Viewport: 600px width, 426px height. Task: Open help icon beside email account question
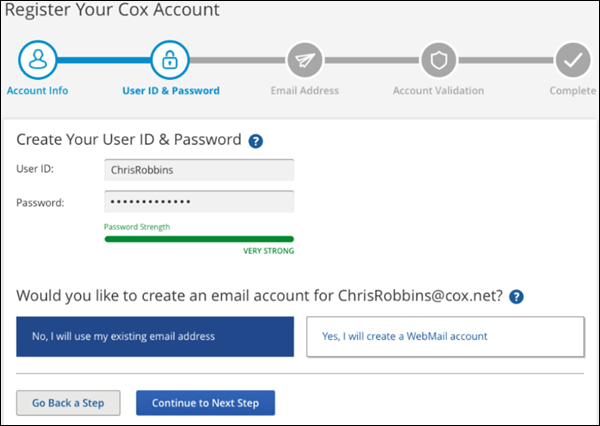pyautogui.click(x=516, y=297)
